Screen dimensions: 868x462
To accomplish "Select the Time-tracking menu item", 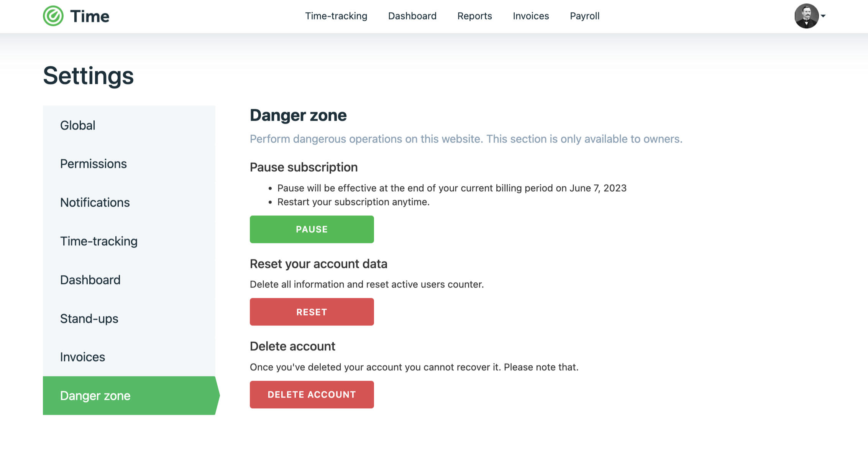I will pos(336,16).
